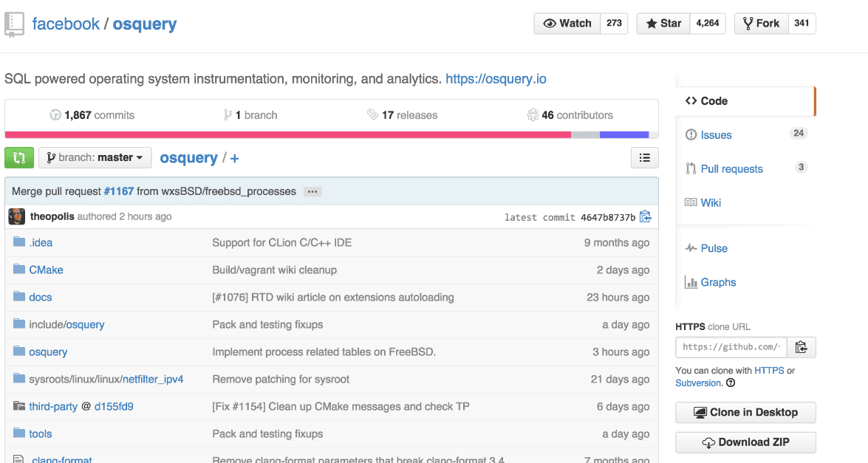
Task: Click the CMake folder icon
Action: click(19, 270)
